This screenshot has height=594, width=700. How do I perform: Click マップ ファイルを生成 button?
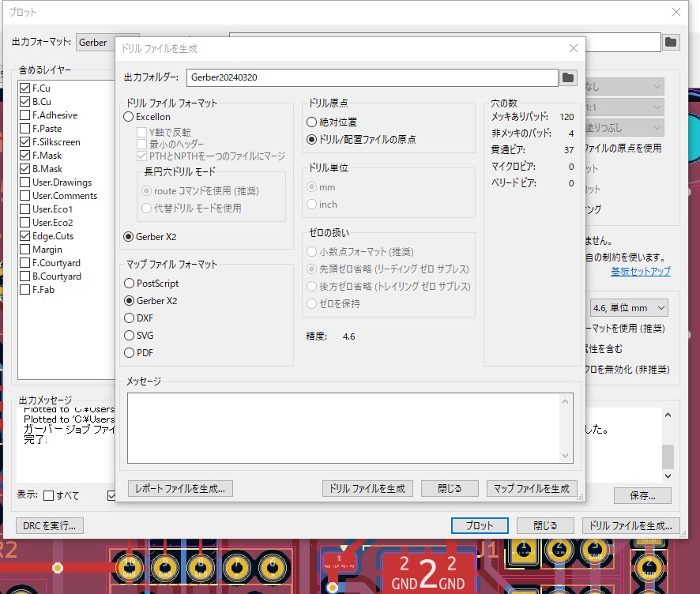click(x=531, y=488)
